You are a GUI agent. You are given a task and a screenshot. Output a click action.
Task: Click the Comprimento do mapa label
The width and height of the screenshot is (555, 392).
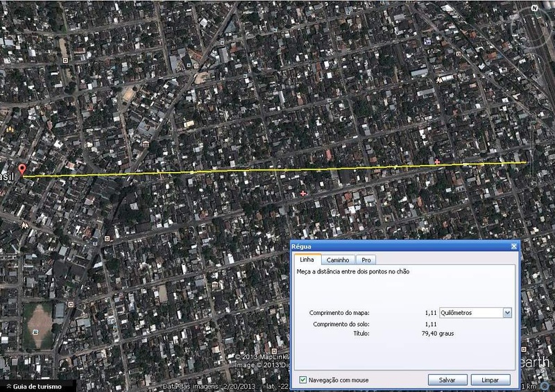pos(339,313)
